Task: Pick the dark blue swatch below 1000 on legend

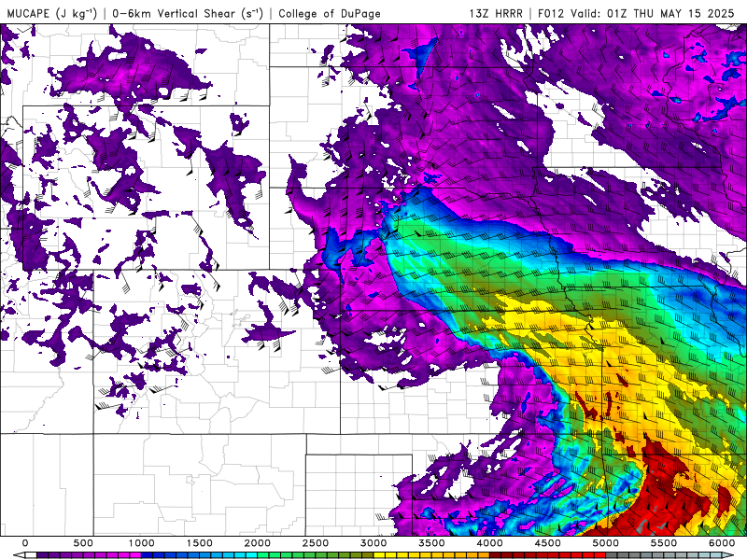Action: pos(147,555)
